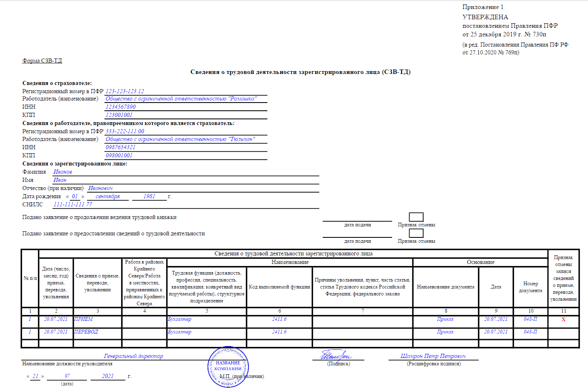Tick cancellation checkbox for labor activity info statement
This screenshot has height=389, width=588.
coord(416,233)
